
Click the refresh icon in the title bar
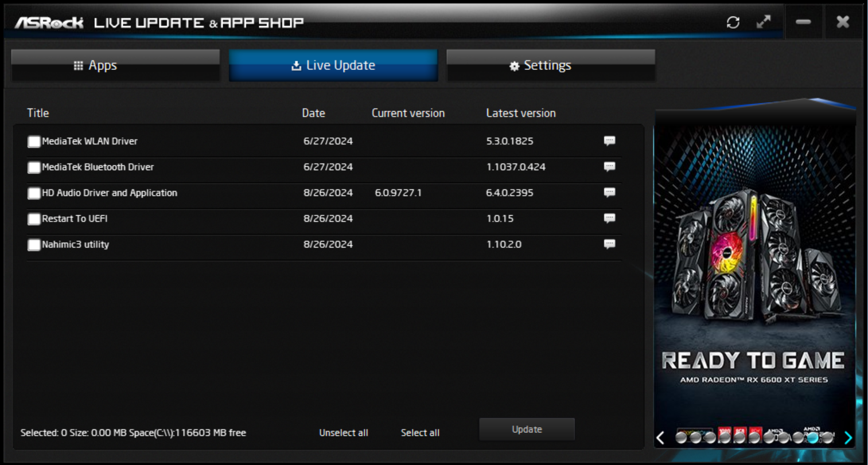[x=734, y=22]
